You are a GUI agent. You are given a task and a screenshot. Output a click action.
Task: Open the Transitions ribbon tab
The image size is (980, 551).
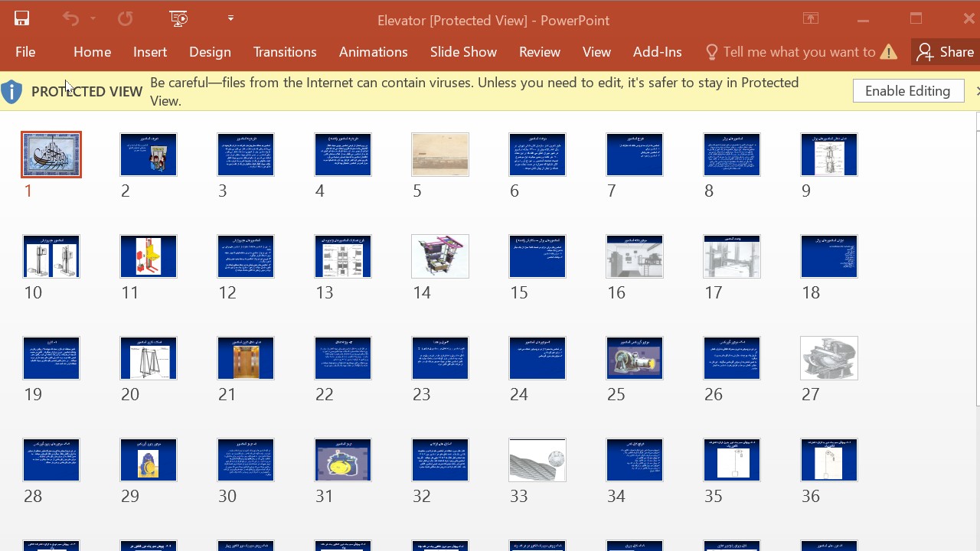[x=285, y=52]
